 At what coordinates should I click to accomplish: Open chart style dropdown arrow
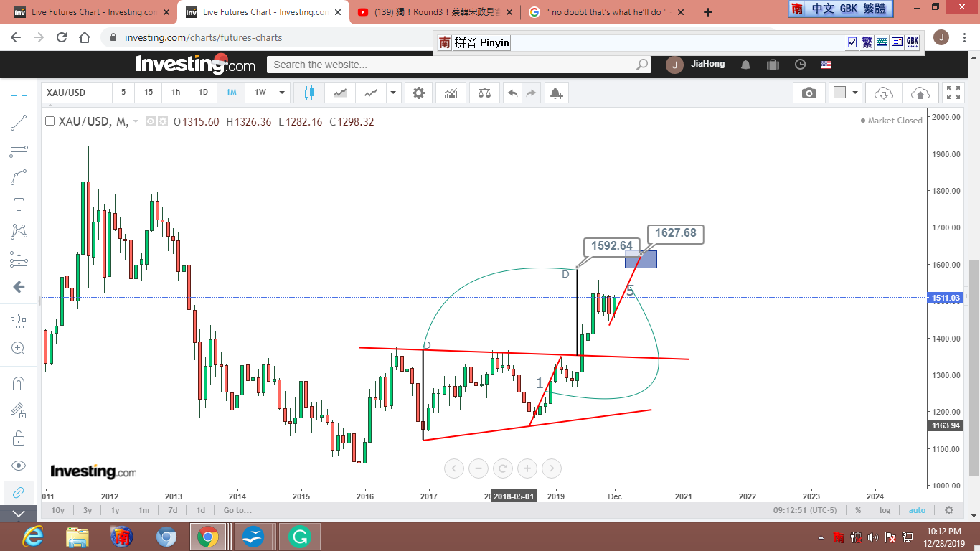[x=393, y=93]
